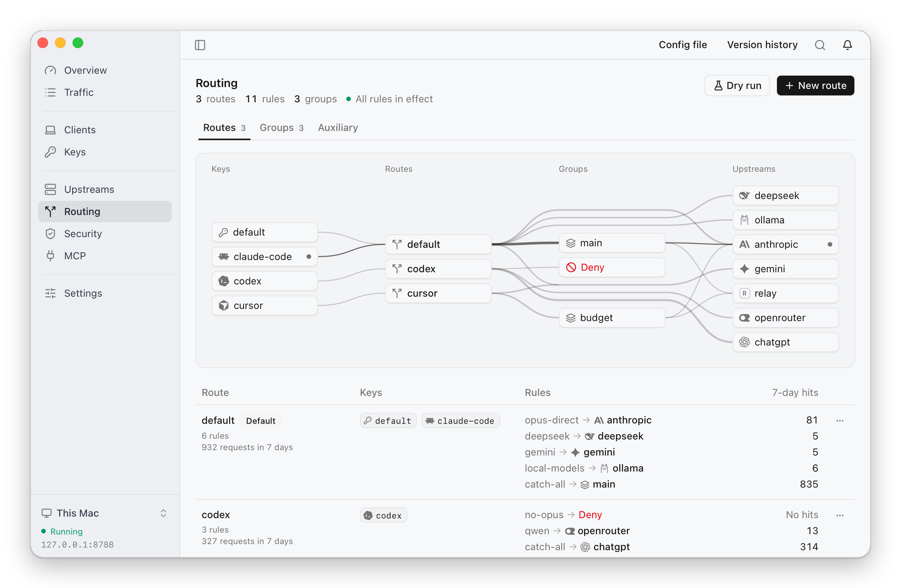
Task: Open more options for codex route row
Action: tap(840, 515)
